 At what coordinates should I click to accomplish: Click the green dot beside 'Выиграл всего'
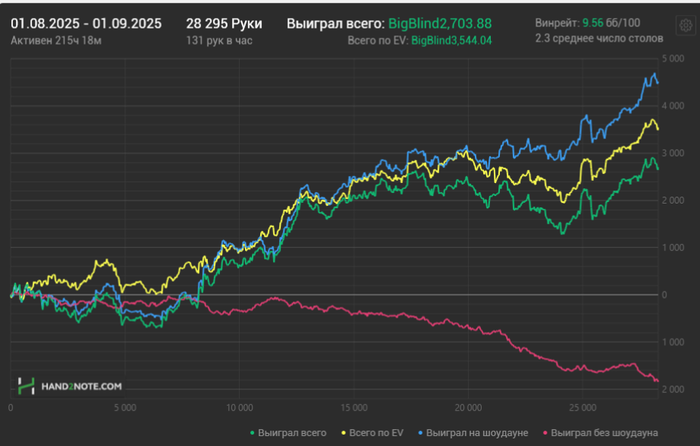coord(252,433)
